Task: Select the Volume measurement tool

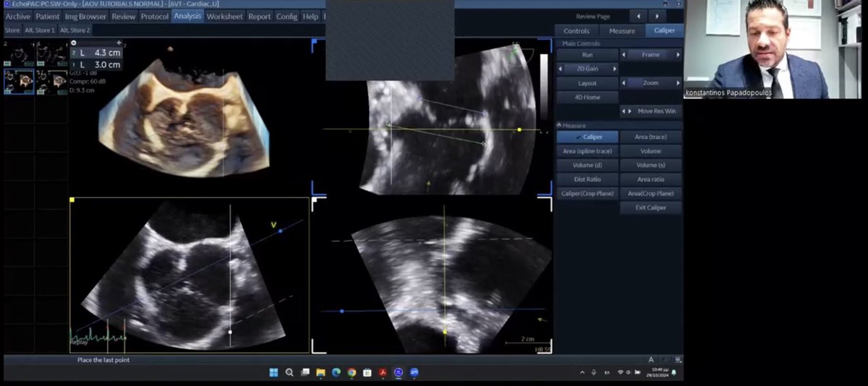Action: [x=651, y=151]
